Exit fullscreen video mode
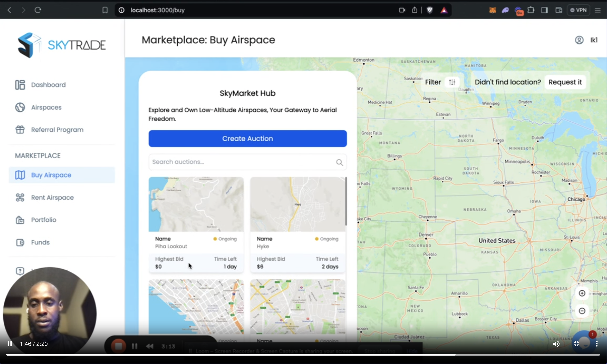The height and width of the screenshot is (364, 607). pos(577,344)
